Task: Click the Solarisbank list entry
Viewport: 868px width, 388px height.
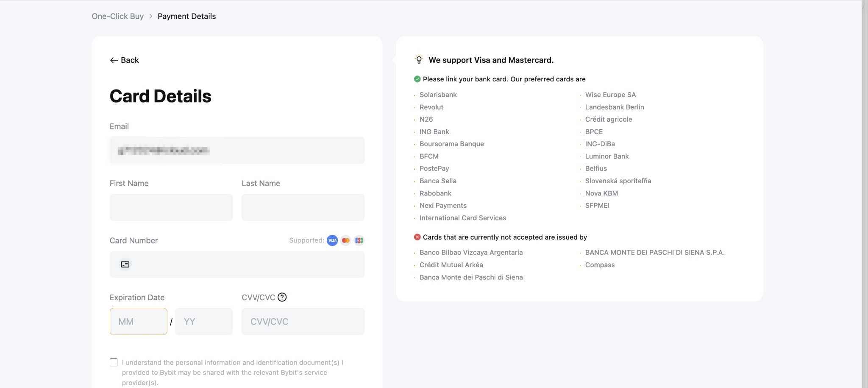Action: (x=438, y=95)
